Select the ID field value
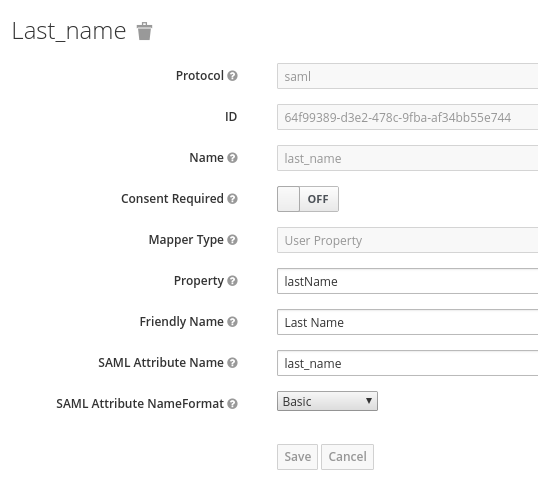538x482 pixels. point(408,117)
